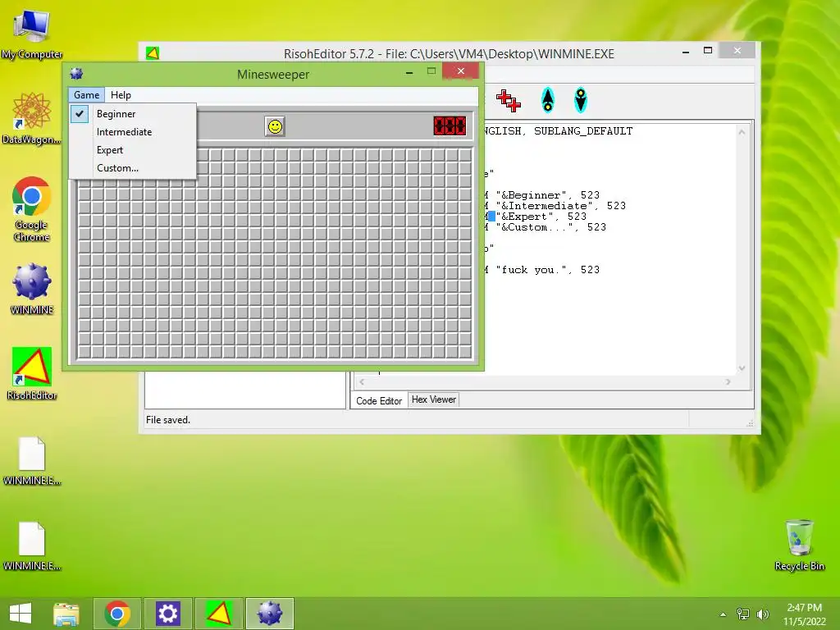Switch to the Code Editor tab

coord(379,400)
